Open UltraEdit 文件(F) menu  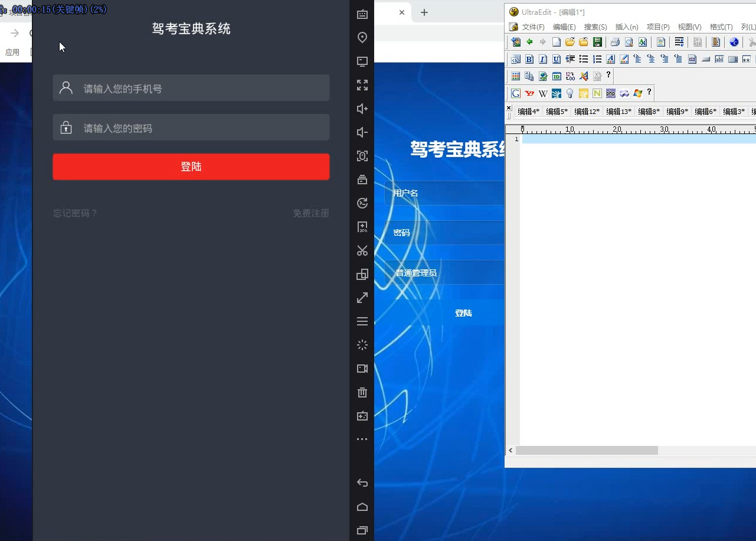coord(534,27)
